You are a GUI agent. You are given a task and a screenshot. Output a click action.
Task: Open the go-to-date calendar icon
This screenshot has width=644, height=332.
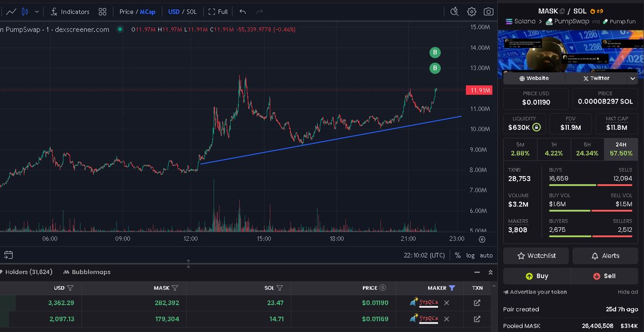click(8, 255)
